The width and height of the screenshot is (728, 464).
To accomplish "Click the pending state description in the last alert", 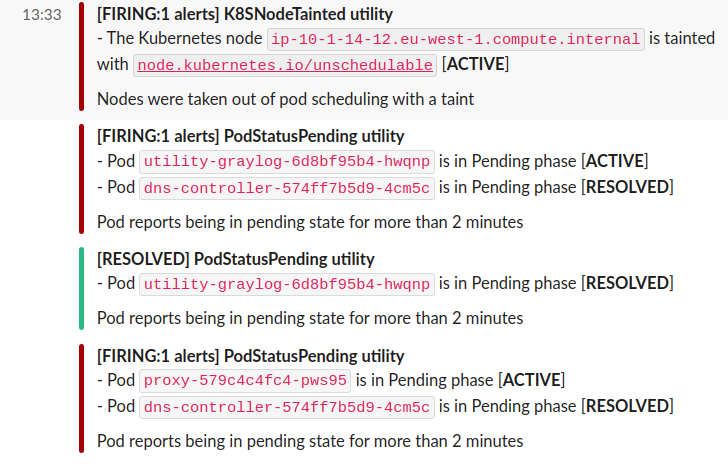I will pyautogui.click(x=310, y=441).
